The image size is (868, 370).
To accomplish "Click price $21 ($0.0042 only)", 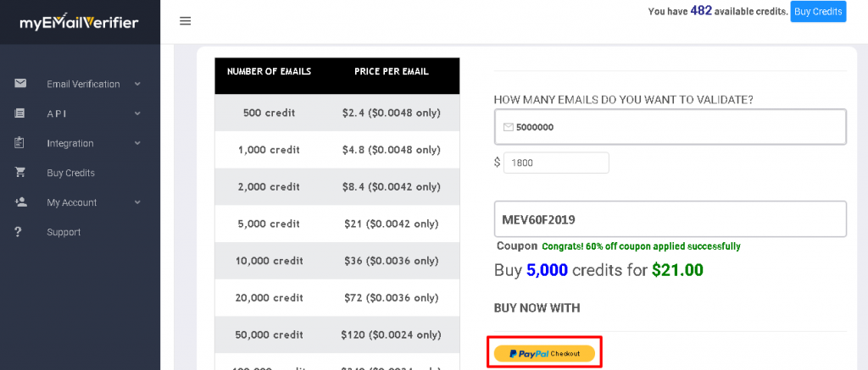I will click(392, 224).
